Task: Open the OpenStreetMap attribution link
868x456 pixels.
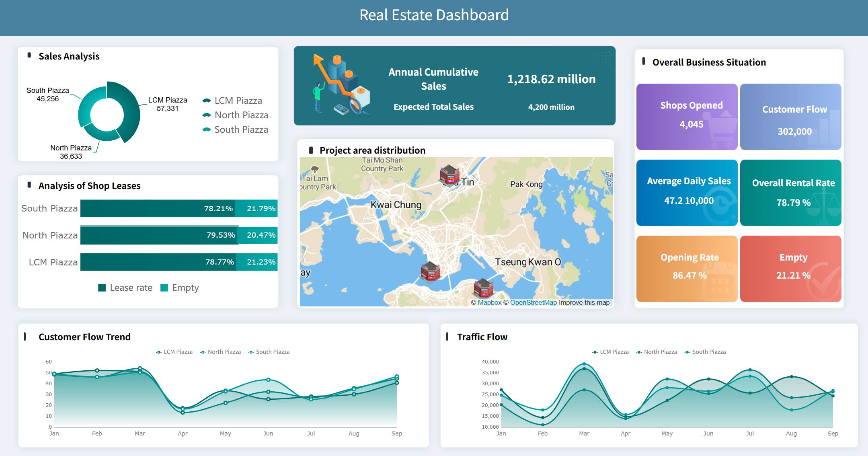Action: click(533, 302)
